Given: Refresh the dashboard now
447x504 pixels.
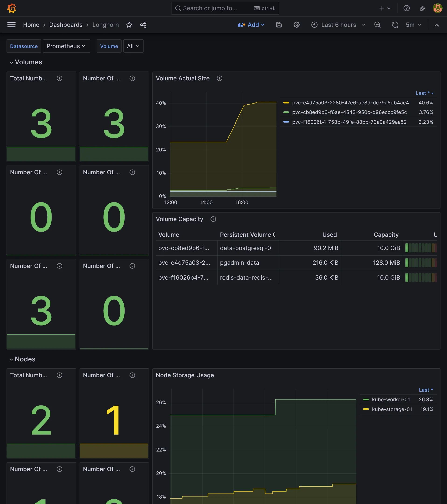Looking at the screenshot, I should point(395,25).
